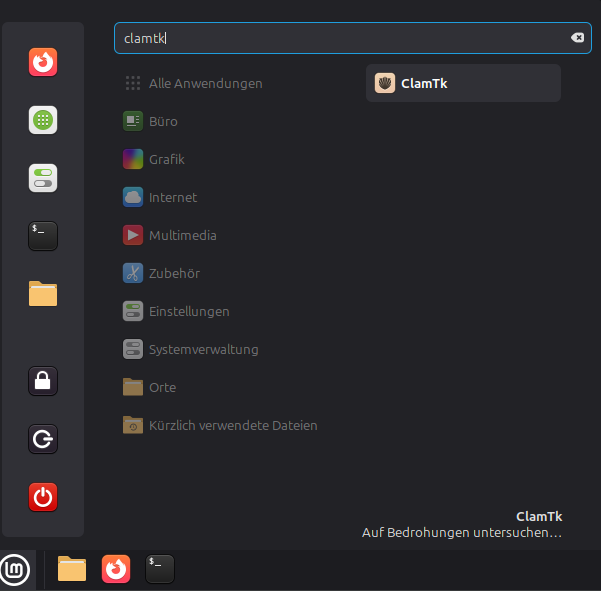601x591 pixels.
Task: Select the Büro category
Action: 163,121
